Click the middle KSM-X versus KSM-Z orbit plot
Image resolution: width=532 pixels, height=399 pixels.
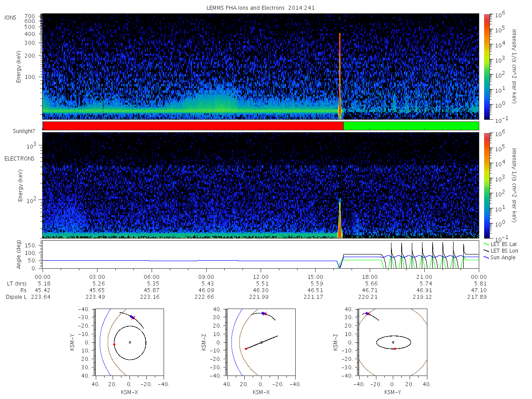[261, 342]
